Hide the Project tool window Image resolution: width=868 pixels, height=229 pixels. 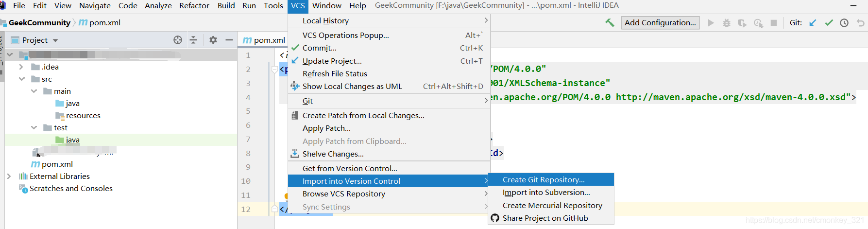click(229, 40)
